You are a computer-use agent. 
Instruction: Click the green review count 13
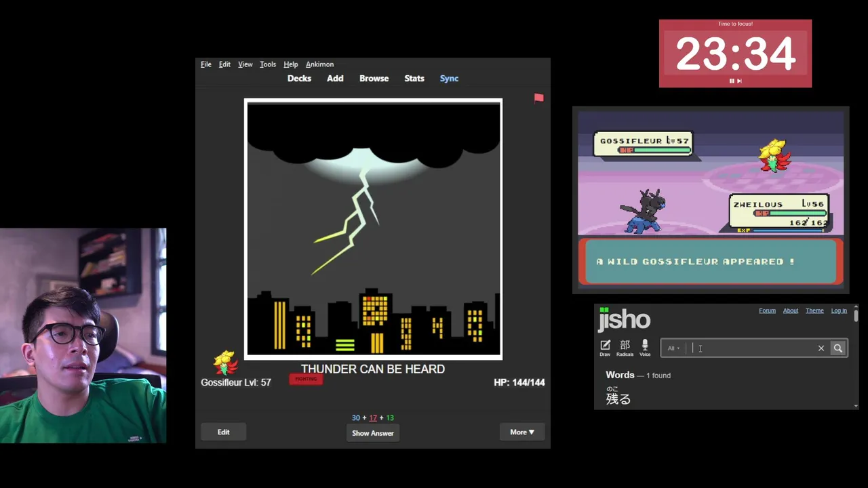pyautogui.click(x=390, y=418)
